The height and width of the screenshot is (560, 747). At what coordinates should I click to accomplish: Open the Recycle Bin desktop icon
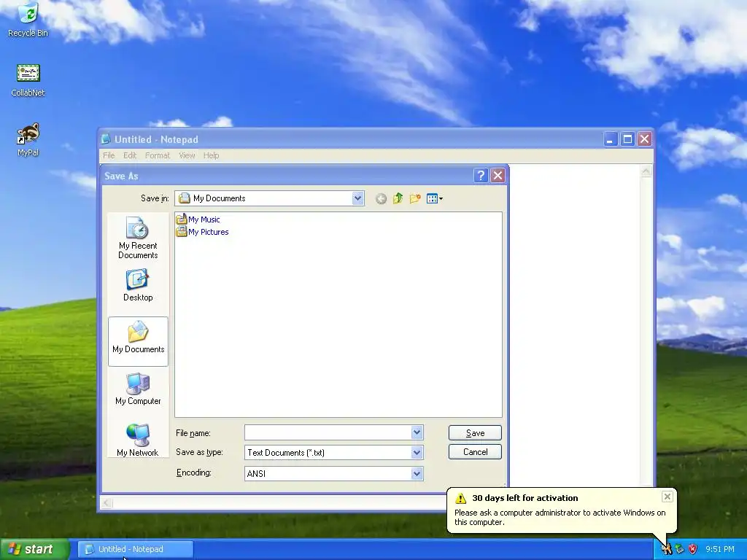click(x=28, y=20)
